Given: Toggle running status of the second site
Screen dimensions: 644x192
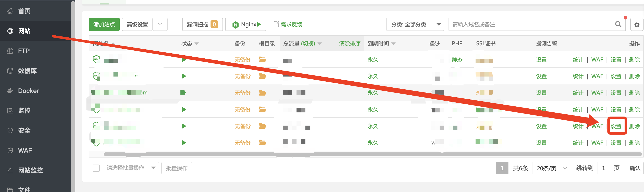Looking at the screenshot, I should [x=184, y=76].
